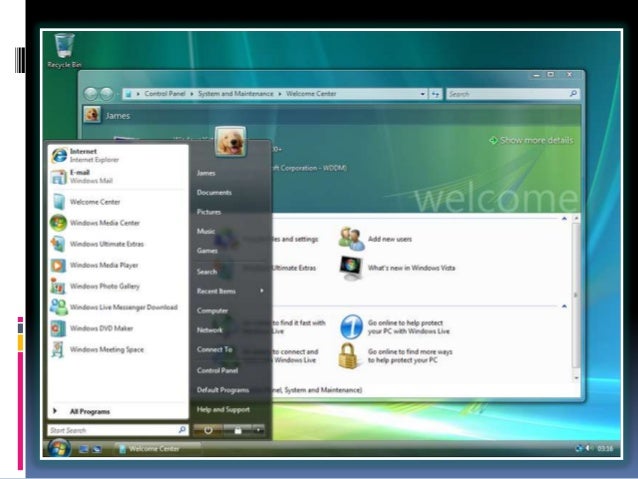Open Music from Start menu

click(205, 231)
